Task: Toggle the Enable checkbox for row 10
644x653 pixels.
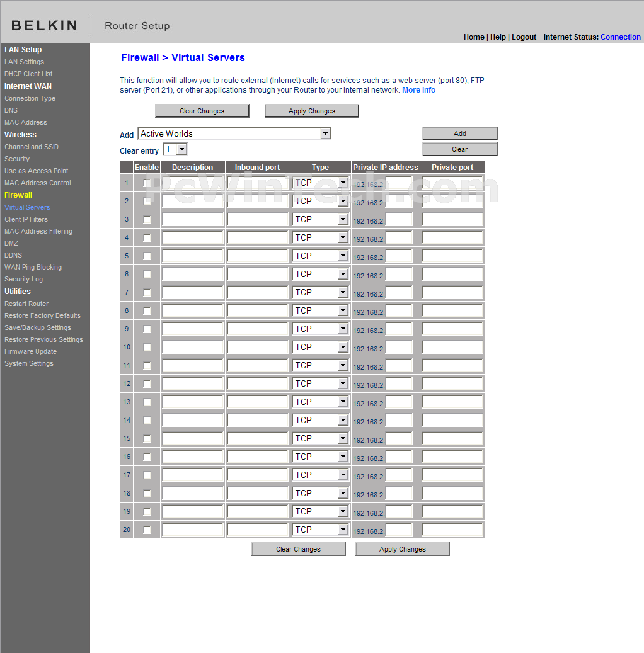Action: pyautogui.click(x=147, y=348)
